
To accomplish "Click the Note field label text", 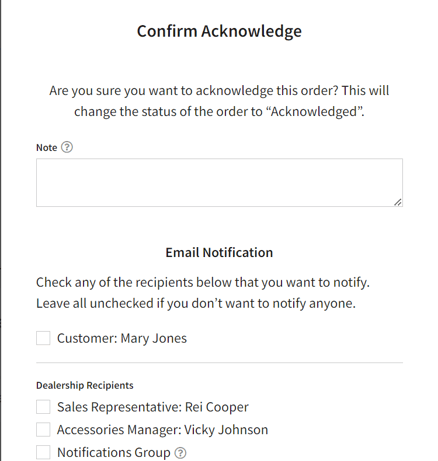I will pos(47,147).
